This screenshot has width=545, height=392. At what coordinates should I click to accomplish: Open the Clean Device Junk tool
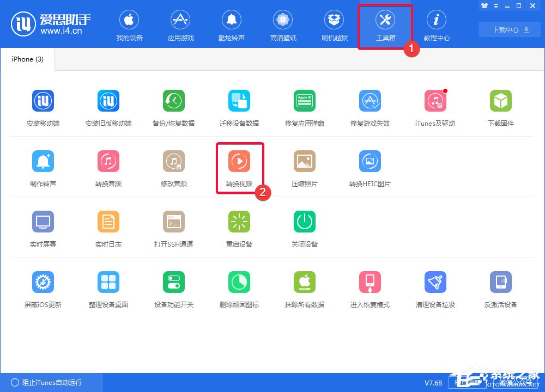tap(435, 287)
